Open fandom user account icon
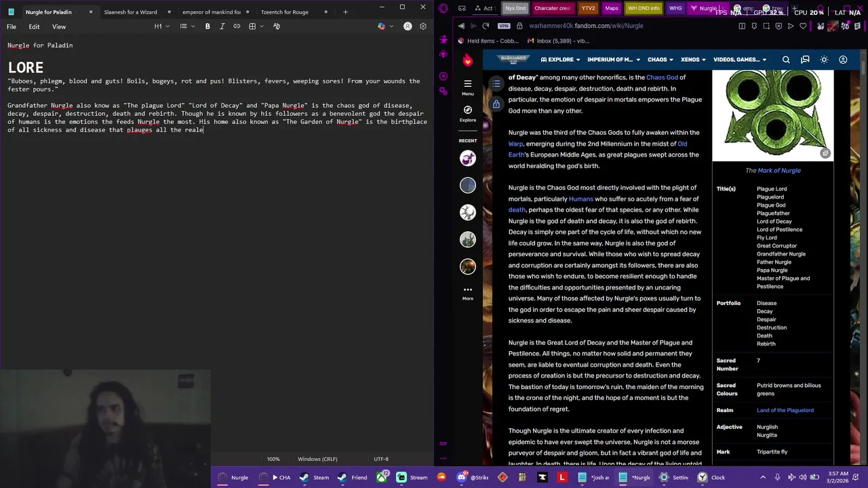This screenshot has width=868, height=488. [x=843, y=60]
